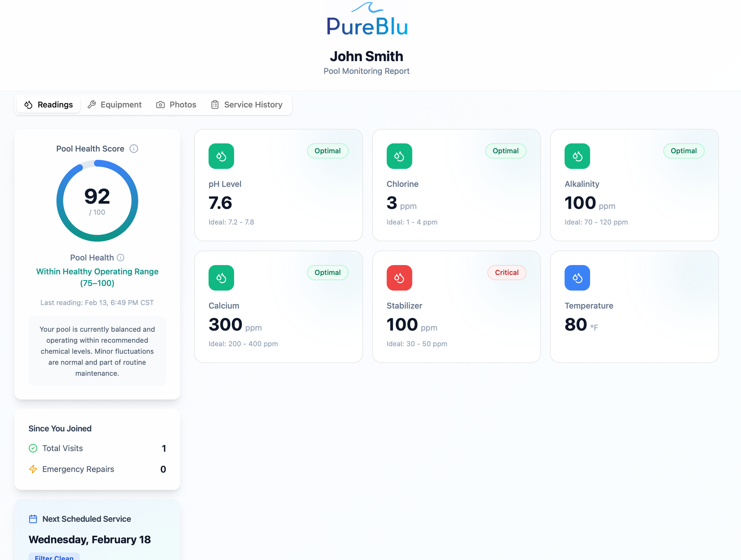Click the blue Temperature droplet icon
The width and height of the screenshot is (741, 560).
coord(577,278)
